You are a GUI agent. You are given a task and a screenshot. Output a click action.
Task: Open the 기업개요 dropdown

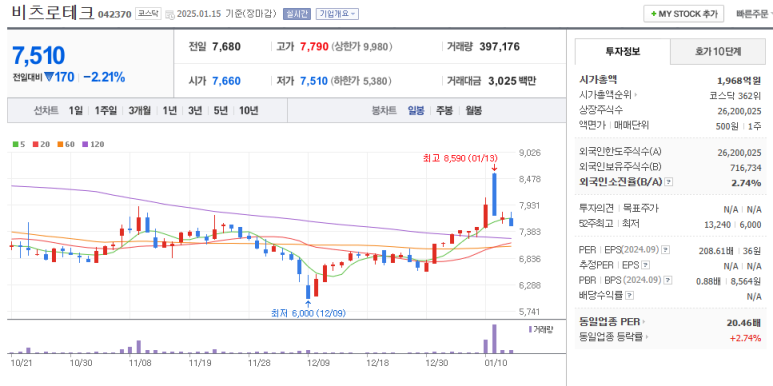337,14
